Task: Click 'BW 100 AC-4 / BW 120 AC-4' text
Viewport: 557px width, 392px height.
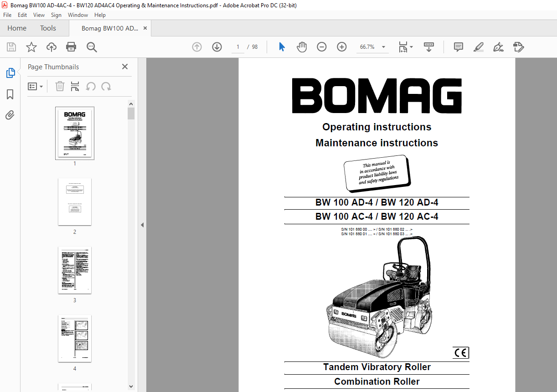Action: (x=377, y=217)
